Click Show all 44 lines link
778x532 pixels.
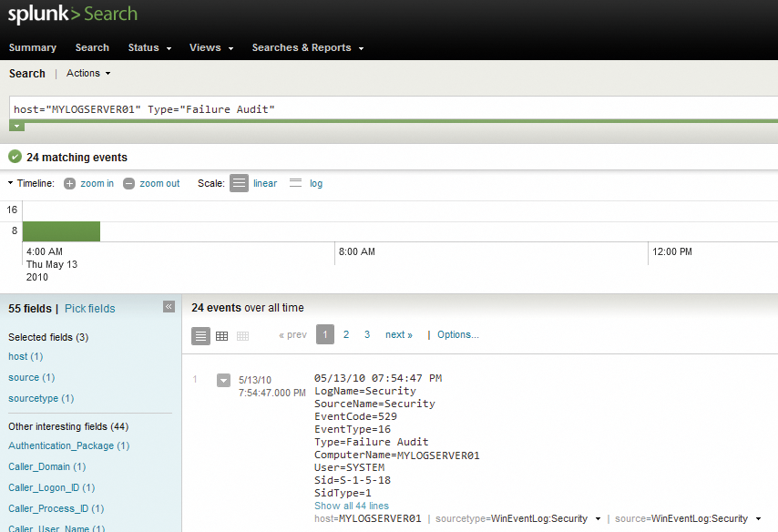click(351, 506)
